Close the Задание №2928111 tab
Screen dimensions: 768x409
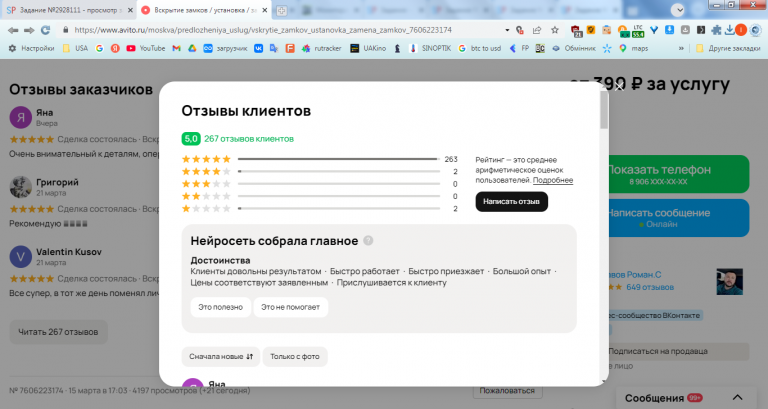tap(130, 10)
